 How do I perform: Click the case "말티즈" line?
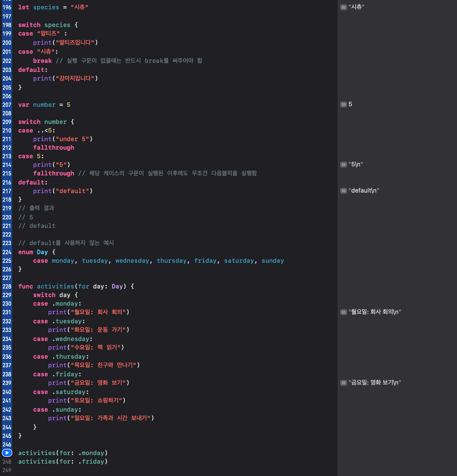(x=43, y=34)
